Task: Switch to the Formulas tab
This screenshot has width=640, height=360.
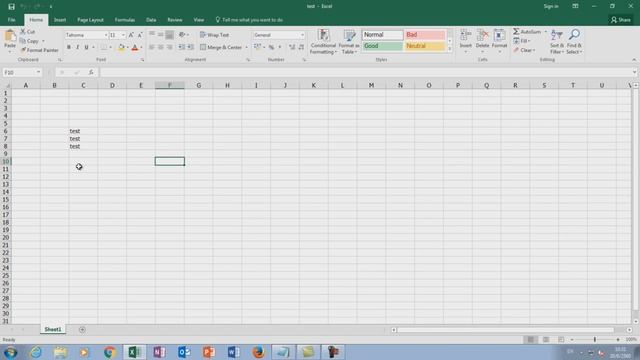Action: (124, 20)
